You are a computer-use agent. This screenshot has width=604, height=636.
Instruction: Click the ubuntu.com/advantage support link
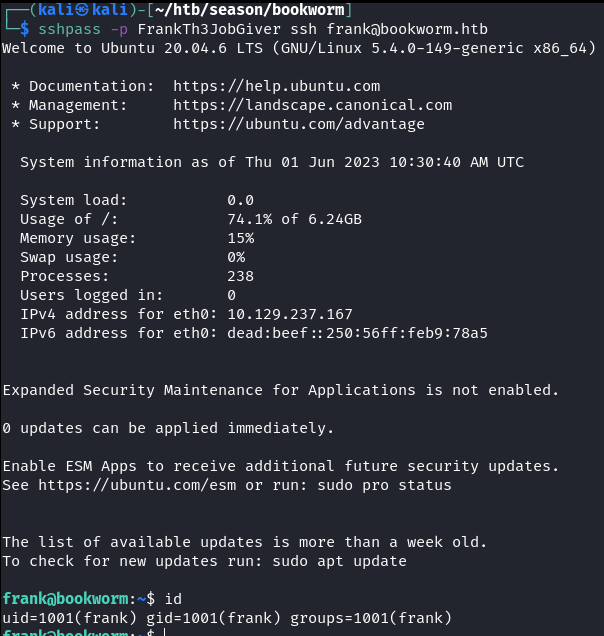click(298, 124)
